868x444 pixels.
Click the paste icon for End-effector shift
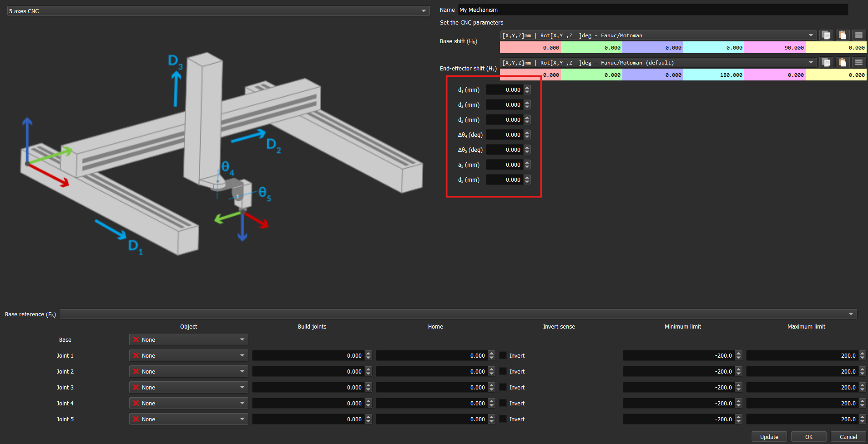842,63
